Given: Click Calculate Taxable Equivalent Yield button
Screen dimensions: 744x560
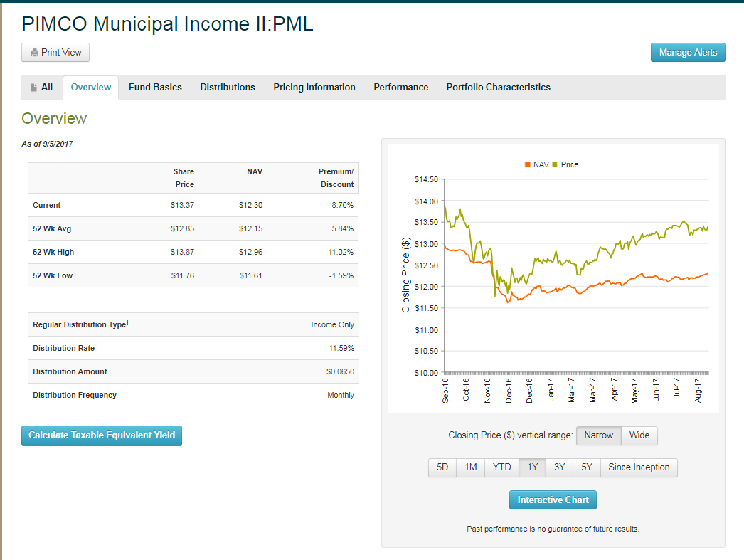Looking at the screenshot, I should point(102,435).
